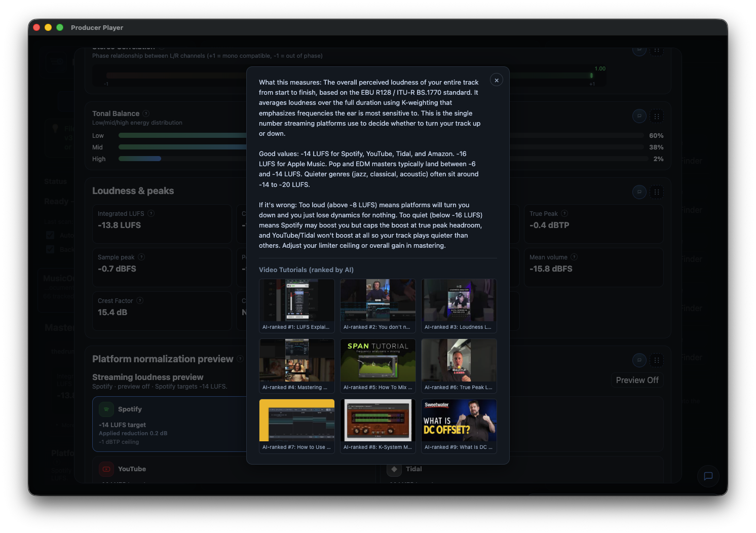Open the SPAN Tutorial video AI-ranked #5

[x=378, y=366]
